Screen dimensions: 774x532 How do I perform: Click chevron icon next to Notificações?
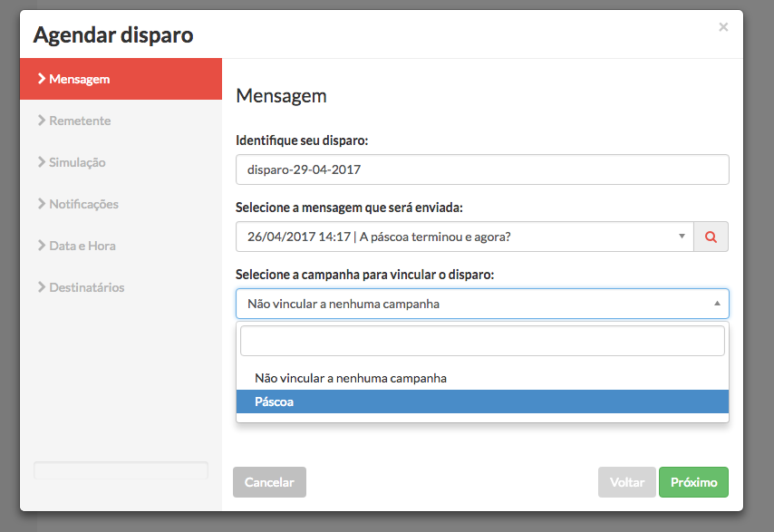(42, 203)
